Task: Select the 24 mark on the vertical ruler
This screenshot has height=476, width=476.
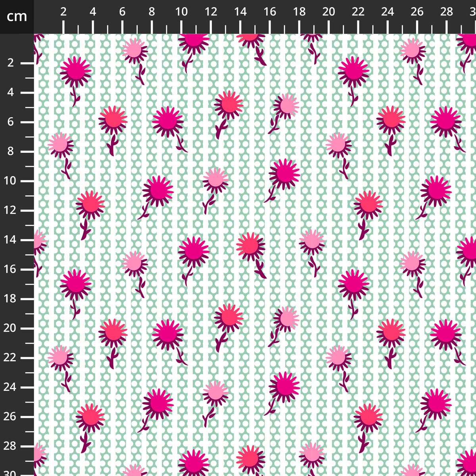Action: click(10, 387)
